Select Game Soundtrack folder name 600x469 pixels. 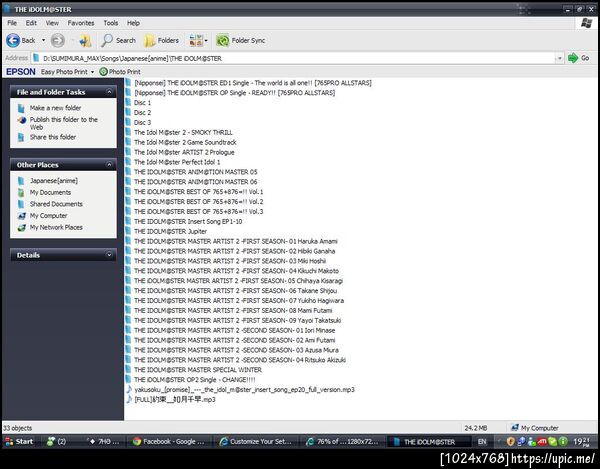pyautogui.click(x=185, y=142)
